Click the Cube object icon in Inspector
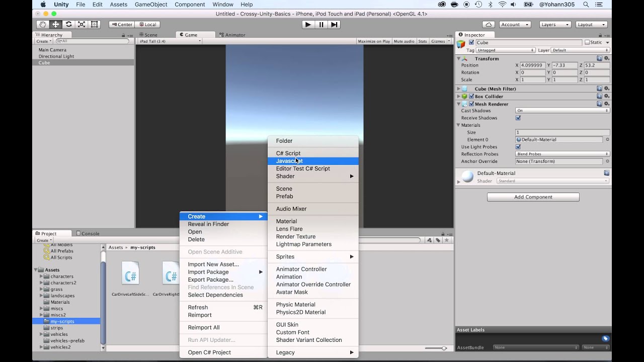This screenshot has height=362, width=644. (461, 44)
